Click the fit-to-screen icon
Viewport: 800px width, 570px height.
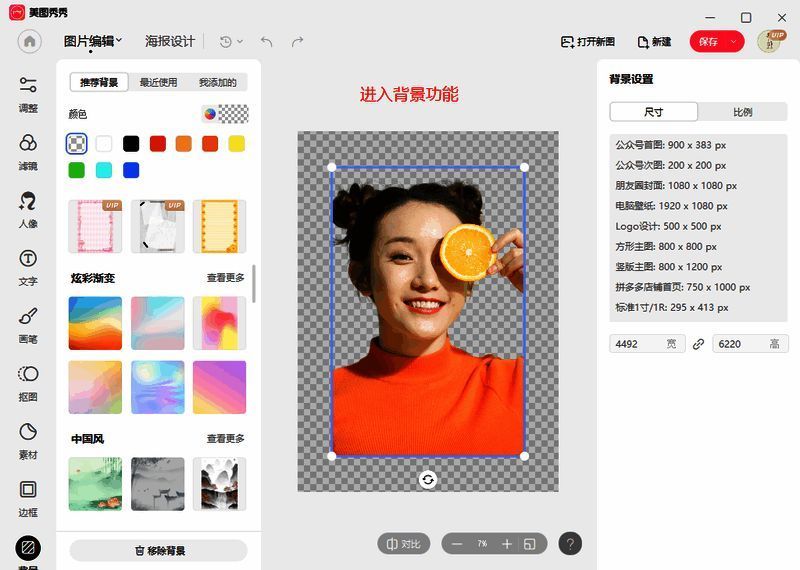pyautogui.click(x=530, y=544)
